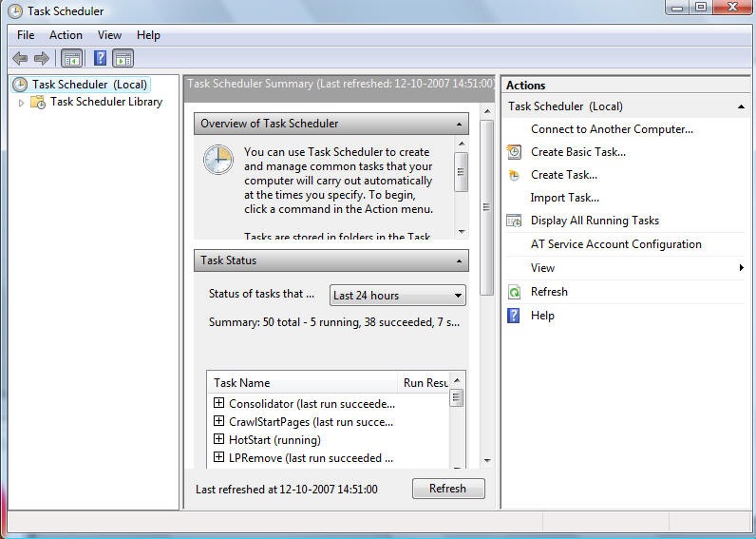Click the Summary: 50 total text

[333, 322]
